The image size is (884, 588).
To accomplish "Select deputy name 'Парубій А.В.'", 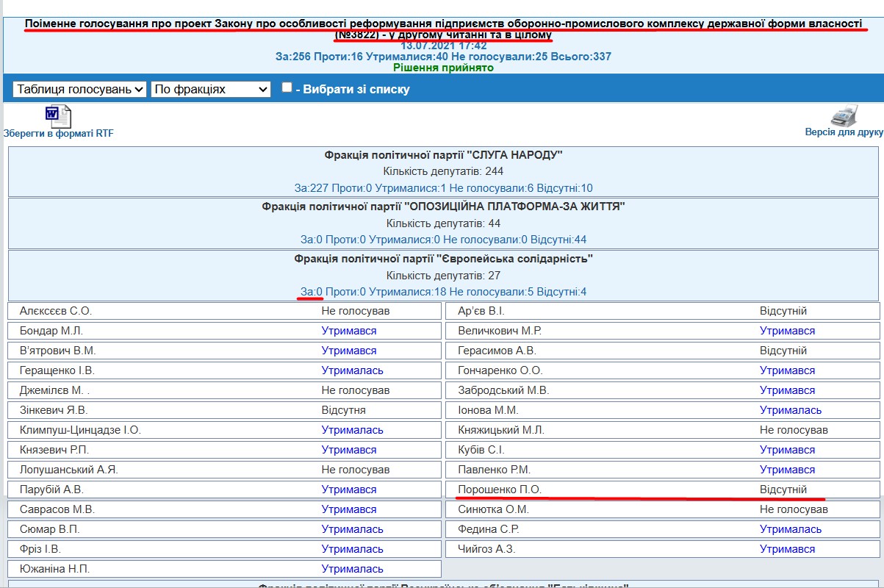I will coord(52,490).
